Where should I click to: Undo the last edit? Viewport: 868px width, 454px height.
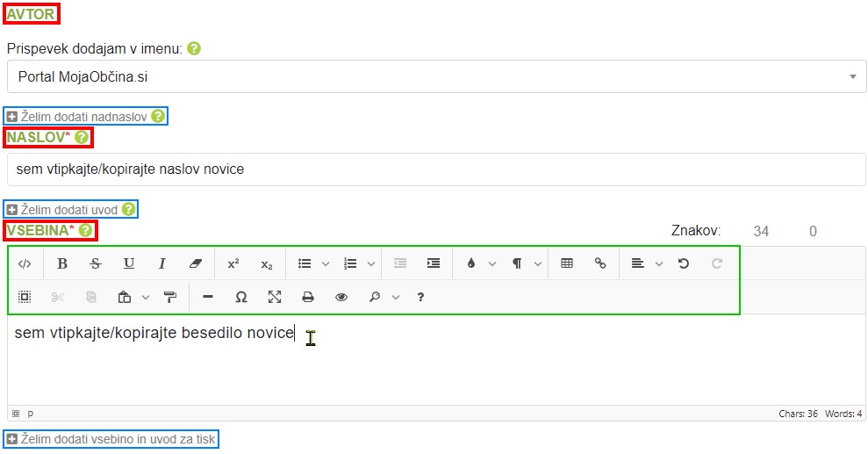click(684, 263)
